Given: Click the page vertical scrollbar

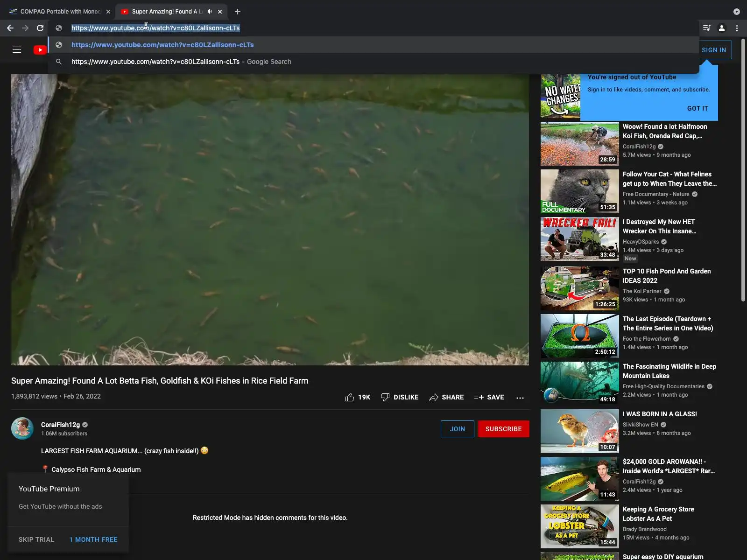Looking at the screenshot, I should click(x=743, y=170).
